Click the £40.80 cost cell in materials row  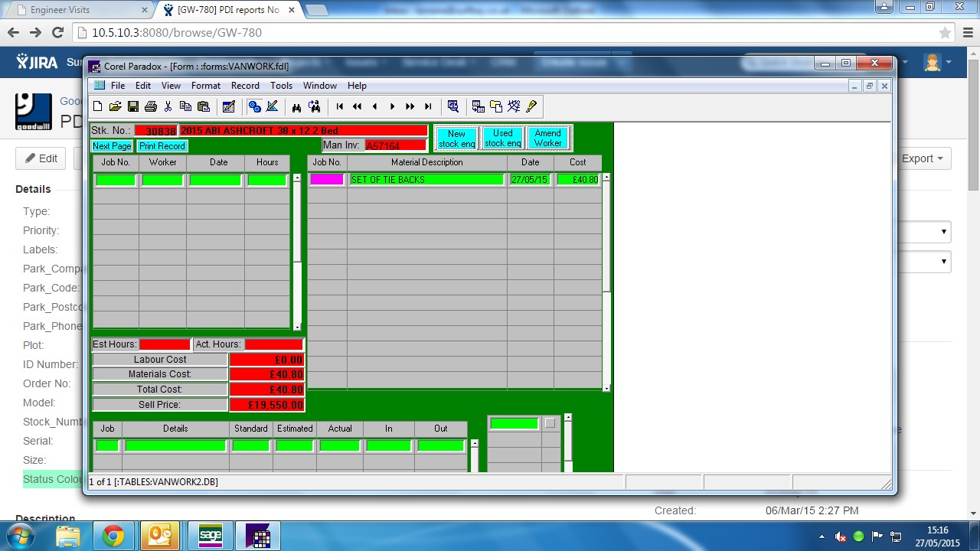[x=578, y=180]
